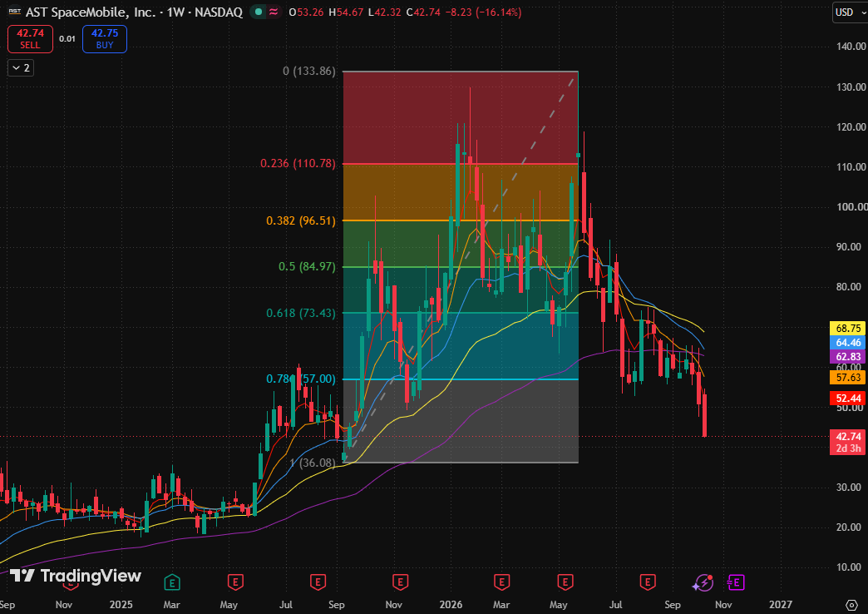Click the Fib 0.5 (84.97) level label
This screenshot has width=868, height=614.
coord(307,266)
